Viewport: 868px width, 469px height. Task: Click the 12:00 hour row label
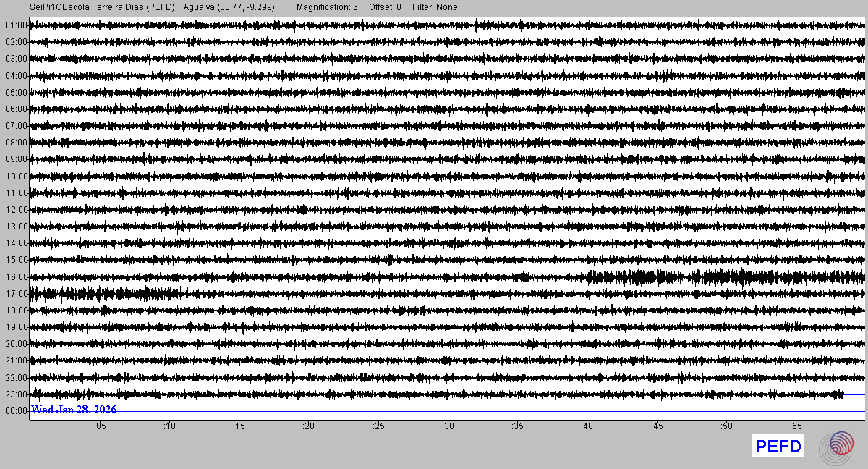click(x=15, y=210)
